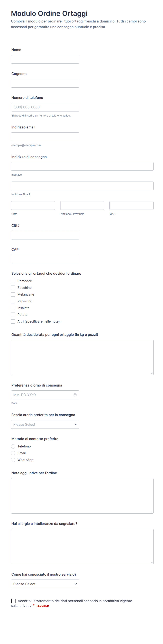Check the Patate option

click(x=13, y=315)
